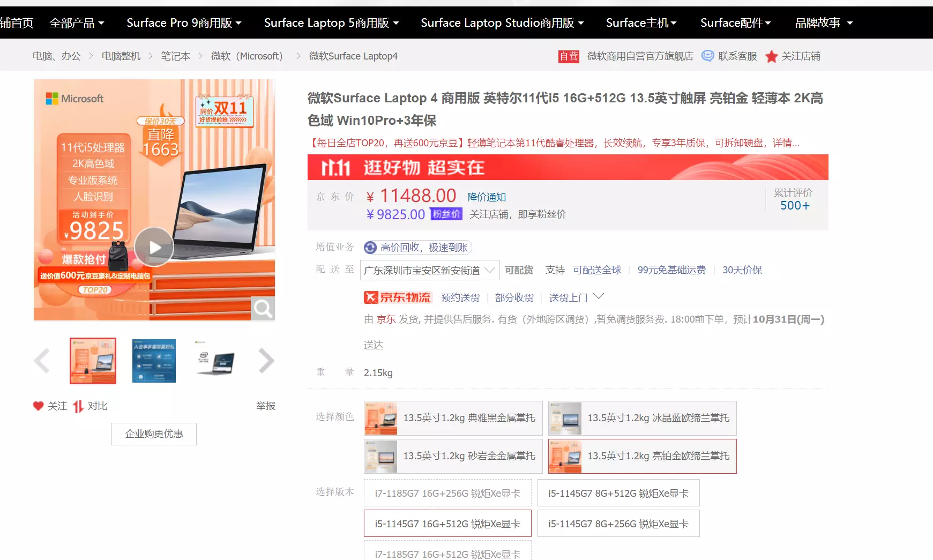
Task: Select color 砂岩金金属掌托
Action: 453,456
